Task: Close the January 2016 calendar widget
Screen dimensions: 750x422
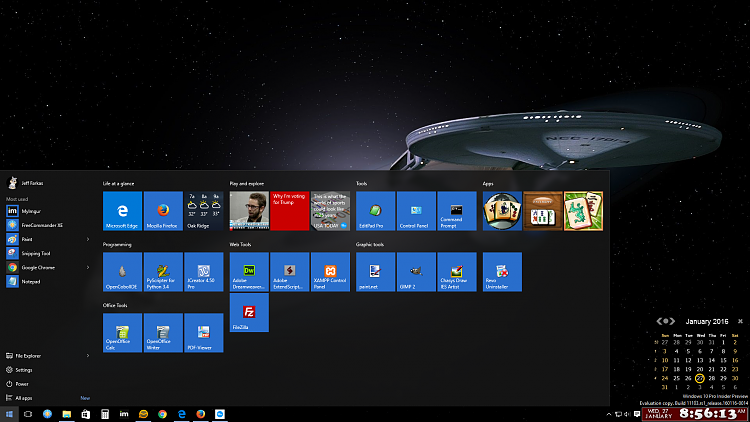Action: coord(740,321)
